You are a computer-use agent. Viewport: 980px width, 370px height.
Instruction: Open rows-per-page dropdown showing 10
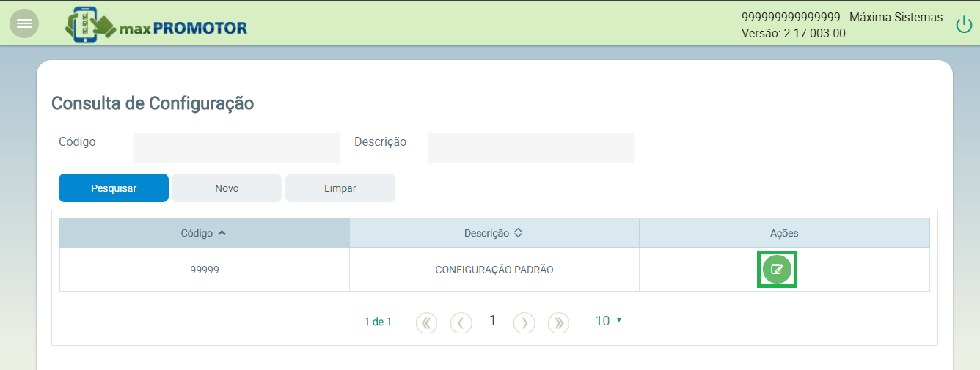pyautogui.click(x=608, y=321)
